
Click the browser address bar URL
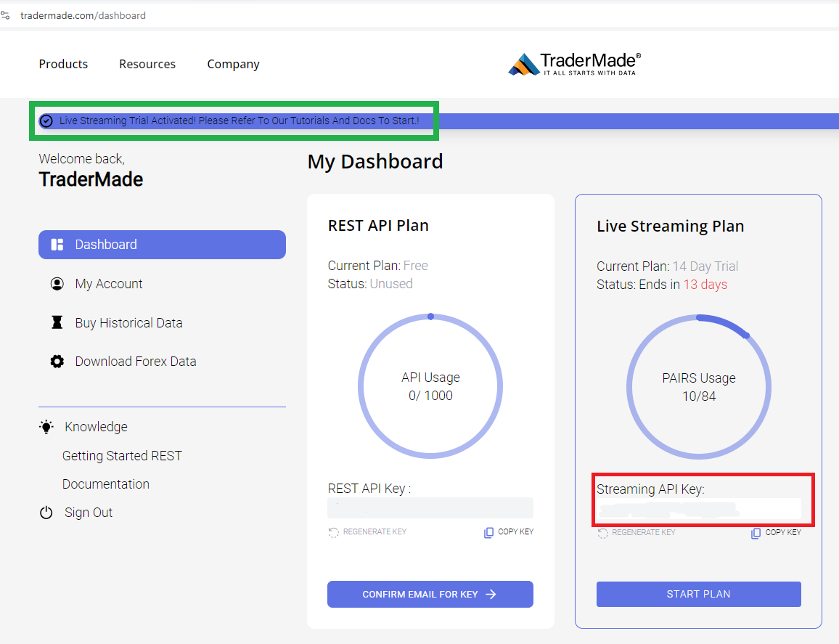click(x=83, y=15)
